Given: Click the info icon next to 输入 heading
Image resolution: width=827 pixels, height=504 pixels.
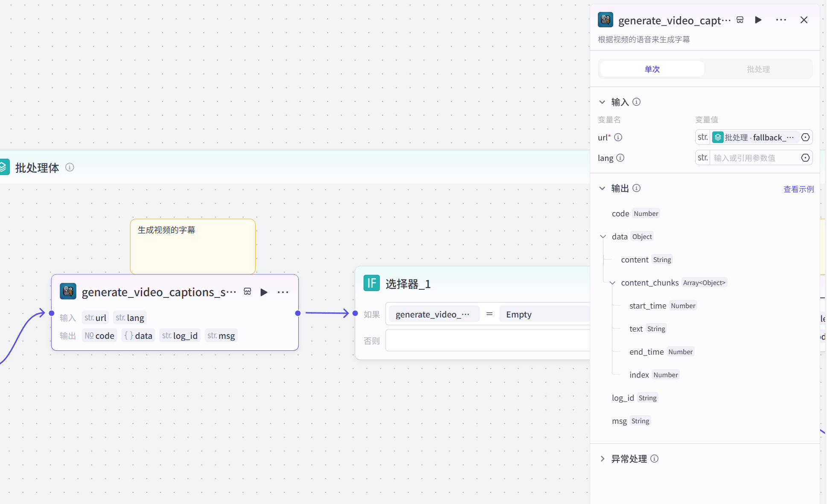Looking at the screenshot, I should tap(636, 102).
